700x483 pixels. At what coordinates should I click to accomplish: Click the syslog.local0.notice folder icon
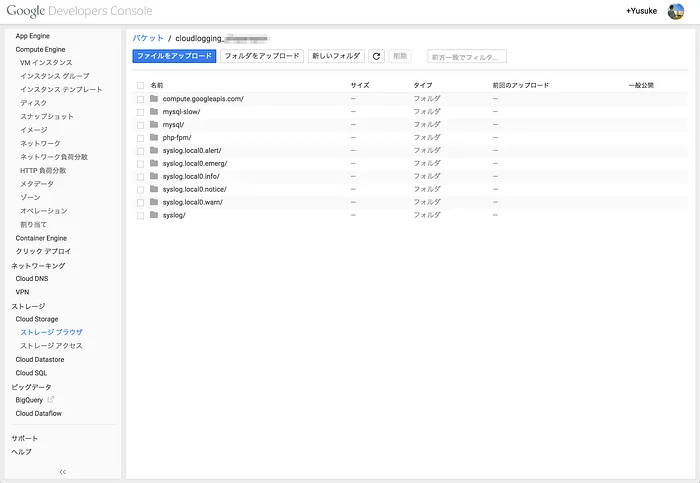click(x=154, y=189)
